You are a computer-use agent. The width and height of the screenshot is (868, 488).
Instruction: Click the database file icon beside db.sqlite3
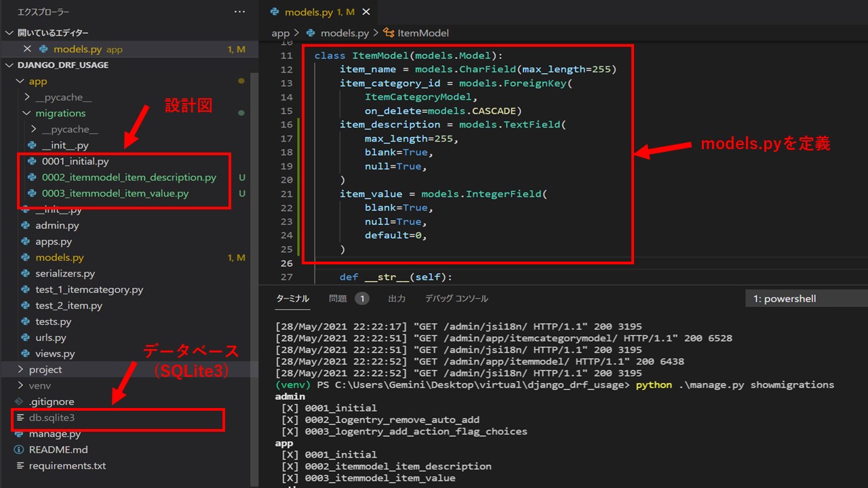pos(19,418)
